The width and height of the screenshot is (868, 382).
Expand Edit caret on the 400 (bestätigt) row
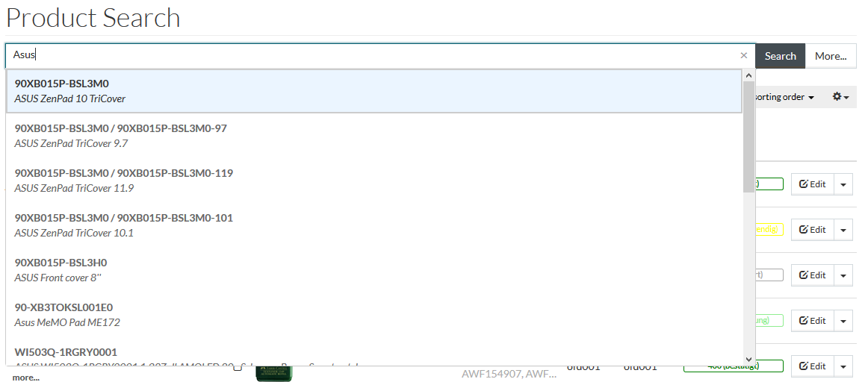(843, 366)
